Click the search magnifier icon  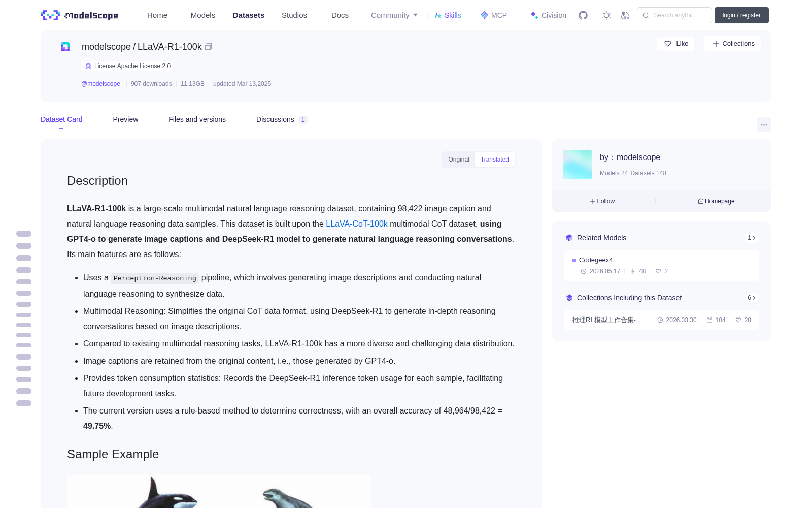pos(646,15)
